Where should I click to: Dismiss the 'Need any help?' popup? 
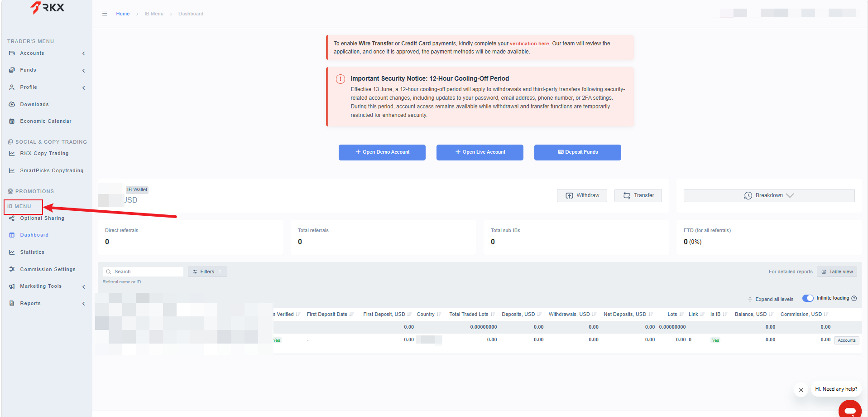(801, 390)
